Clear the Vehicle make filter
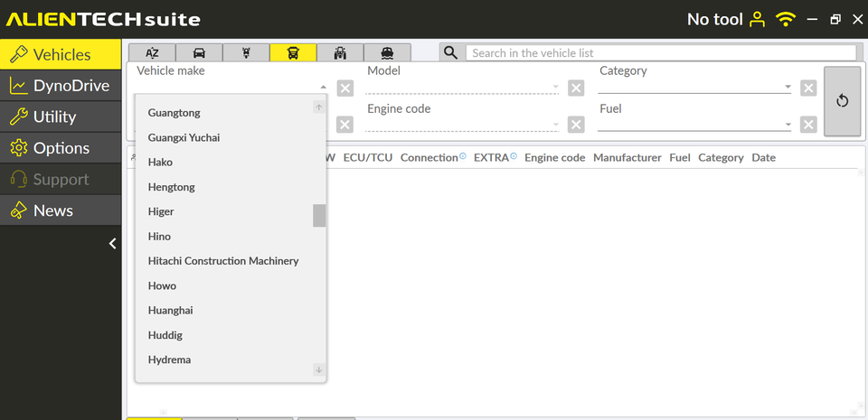Screen dimensions: 868x420 [x=344, y=88]
